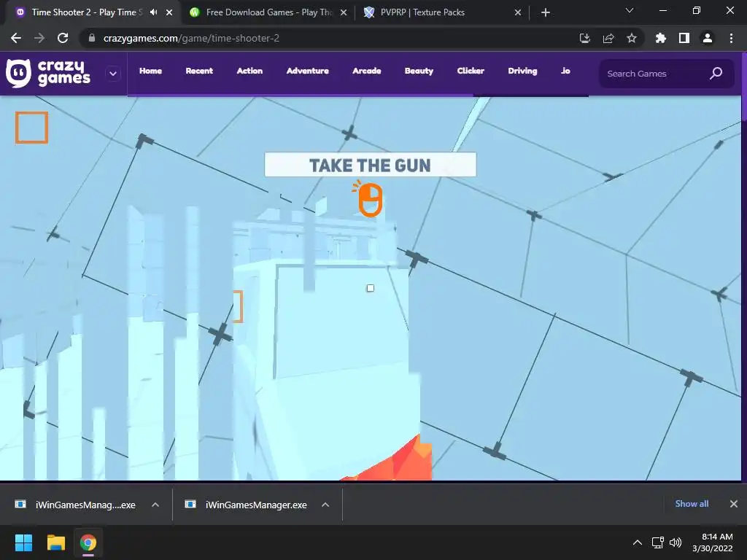Open the network icon in system tray
Image resolution: width=747 pixels, height=560 pixels.
point(658,542)
